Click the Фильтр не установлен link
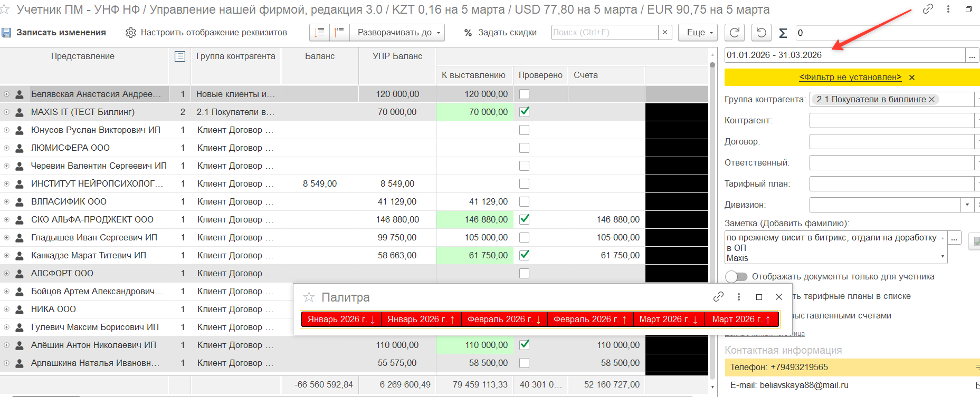The image size is (980, 397). (850, 78)
